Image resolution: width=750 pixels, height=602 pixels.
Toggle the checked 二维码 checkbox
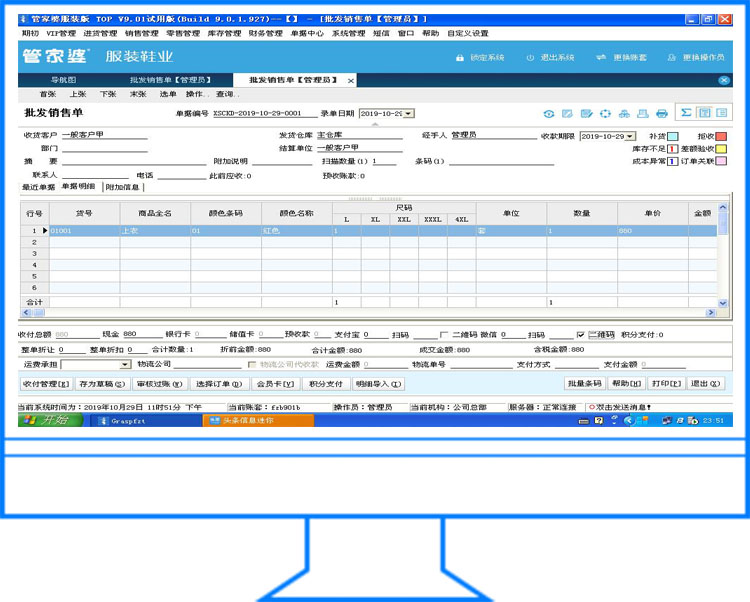coord(581,335)
